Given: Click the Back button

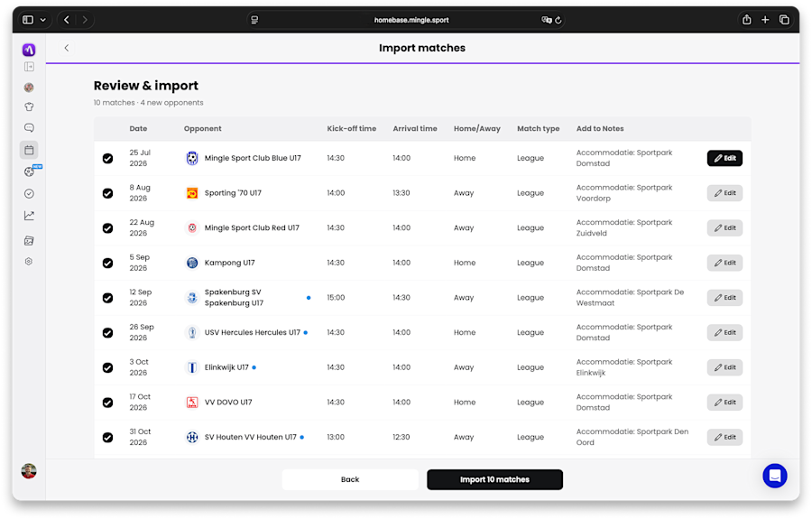Looking at the screenshot, I should click(350, 479).
